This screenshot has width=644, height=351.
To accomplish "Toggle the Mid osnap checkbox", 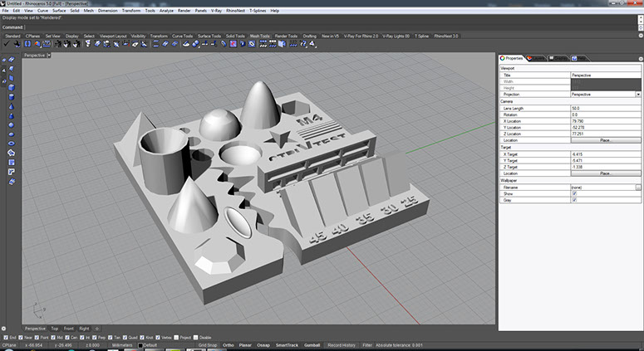I will [53, 338].
